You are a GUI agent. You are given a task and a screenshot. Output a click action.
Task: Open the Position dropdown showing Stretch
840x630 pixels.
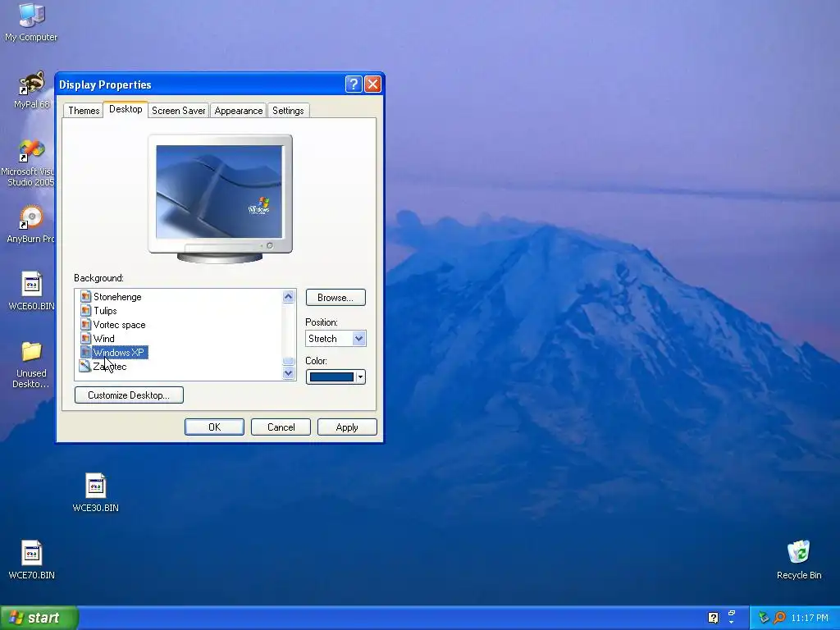coord(336,339)
